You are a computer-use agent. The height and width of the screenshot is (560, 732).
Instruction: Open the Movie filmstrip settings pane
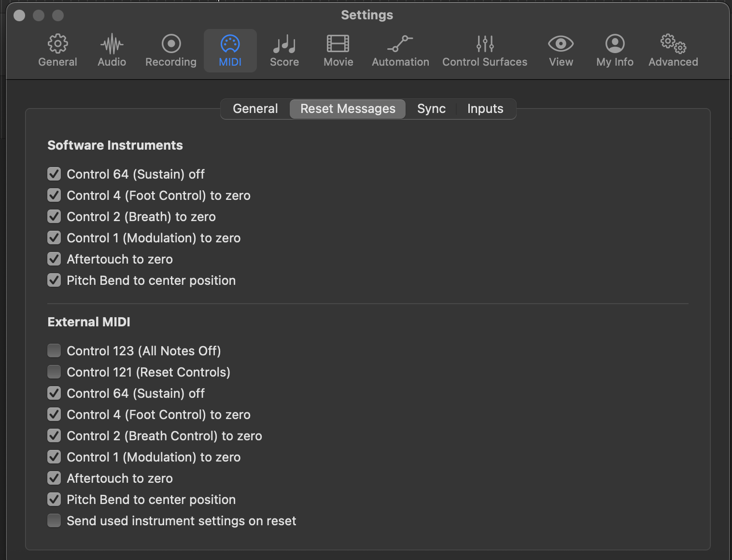click(x=338, y=50)
